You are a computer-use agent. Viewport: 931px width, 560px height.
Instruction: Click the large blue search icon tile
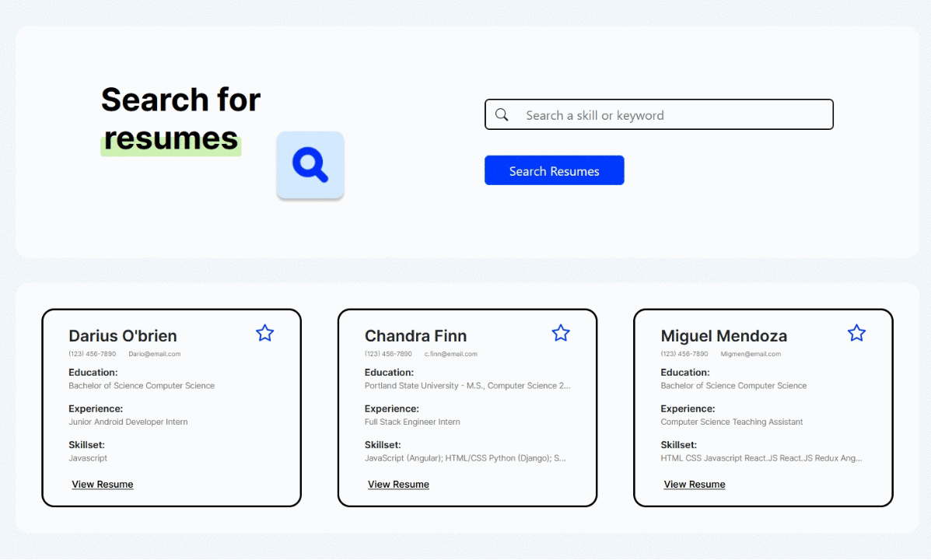coord(310,165)
